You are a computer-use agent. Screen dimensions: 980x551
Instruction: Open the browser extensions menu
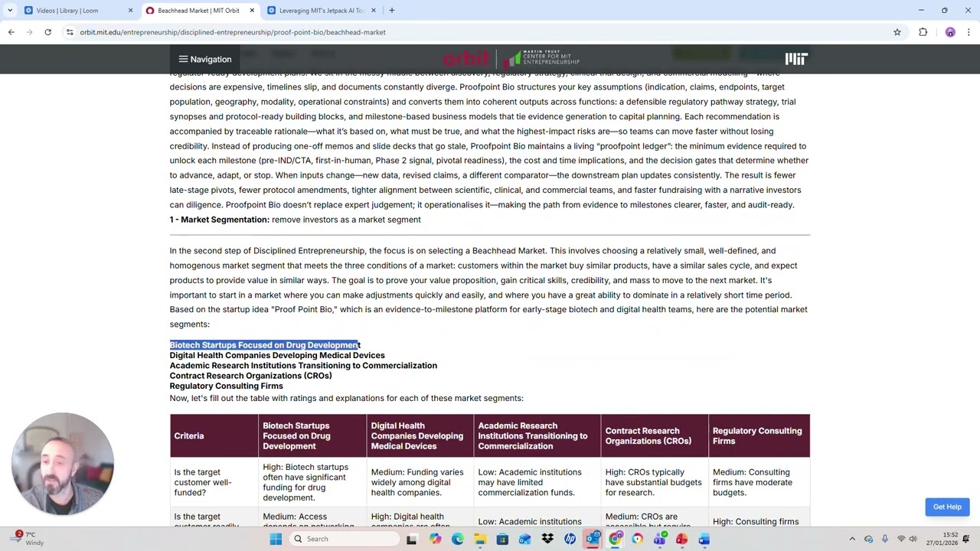click(x=923, y=32)
